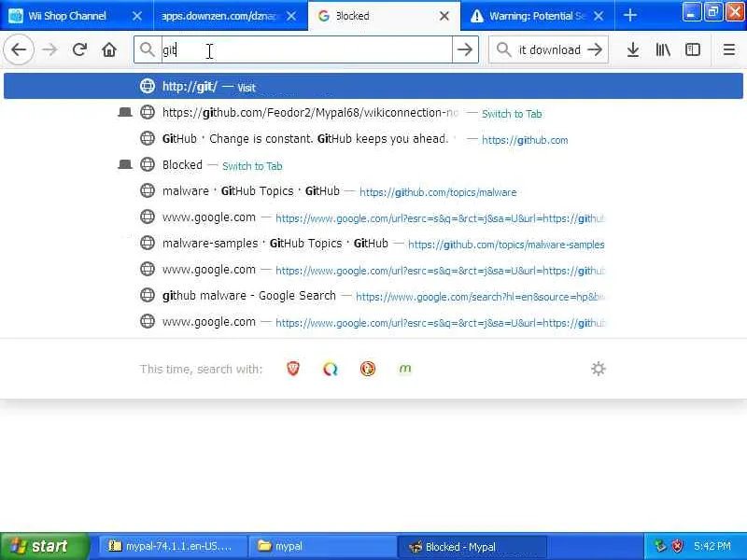Open search settings gear

click(599, 369)
